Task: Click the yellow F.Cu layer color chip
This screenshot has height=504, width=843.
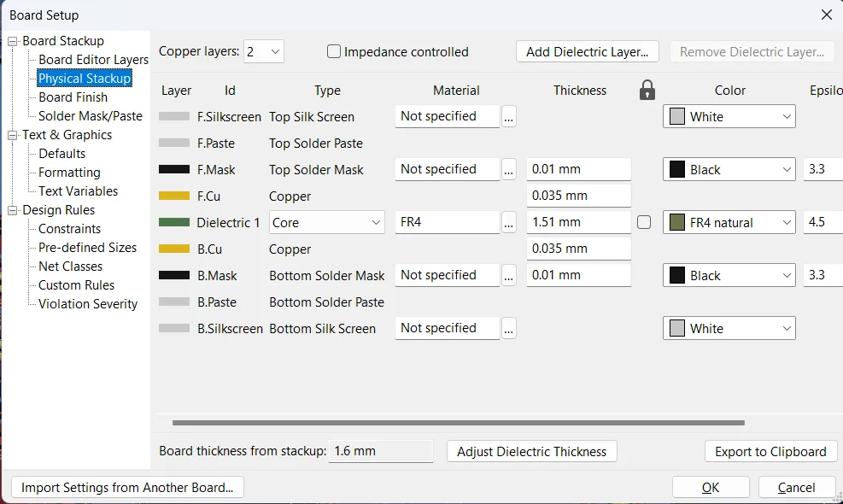Action: (x=175, y=196)
